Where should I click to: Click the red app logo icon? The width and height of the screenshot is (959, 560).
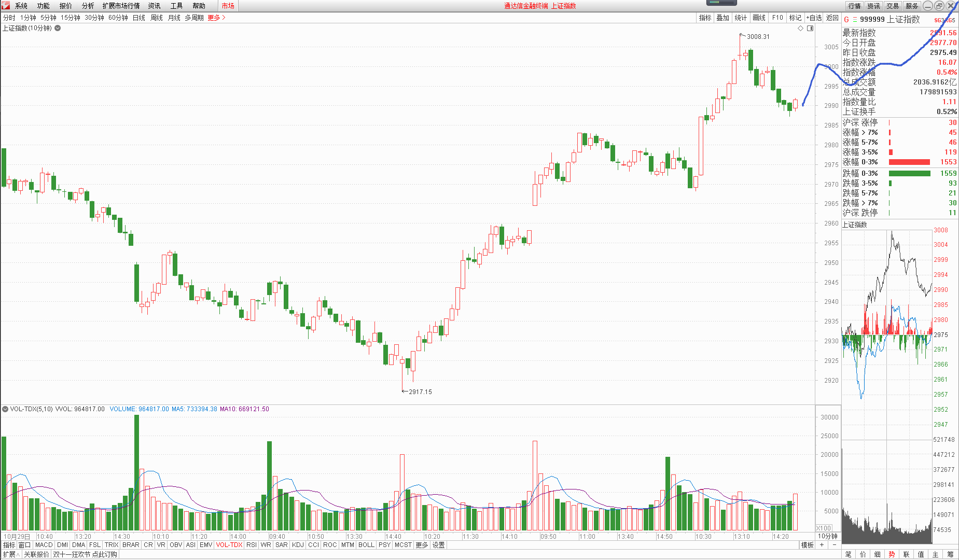[x=6, y=6]
